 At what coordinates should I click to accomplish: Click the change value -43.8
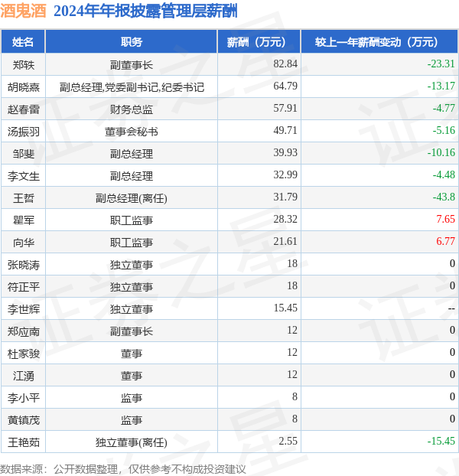[444, 197]
